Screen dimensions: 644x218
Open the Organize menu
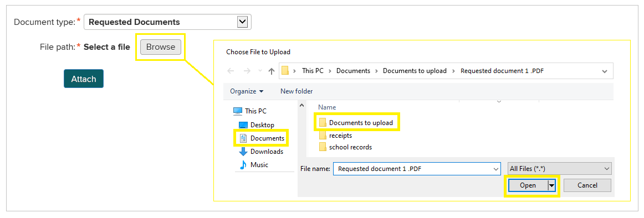247,91
